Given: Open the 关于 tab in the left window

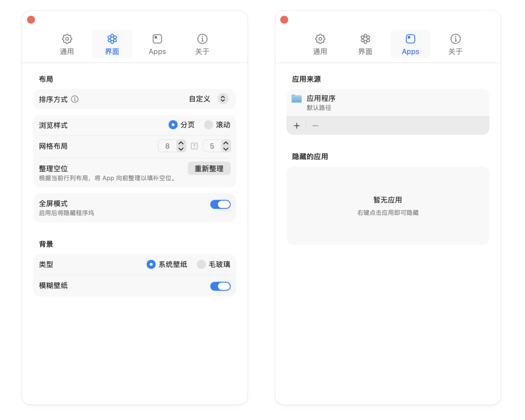Looking at the screenshot, I should click(202, 44).
